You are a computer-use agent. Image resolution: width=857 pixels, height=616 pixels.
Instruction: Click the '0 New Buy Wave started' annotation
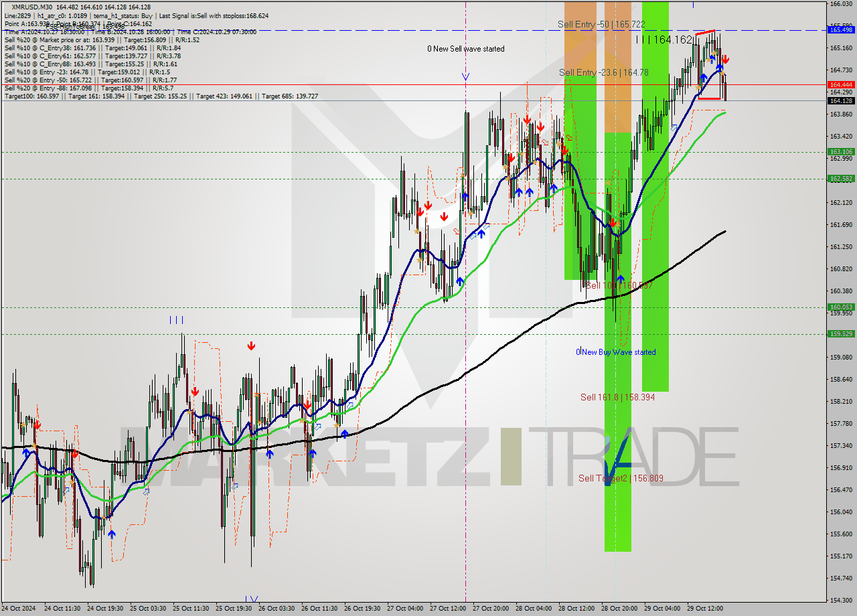[x=616, y=352]
